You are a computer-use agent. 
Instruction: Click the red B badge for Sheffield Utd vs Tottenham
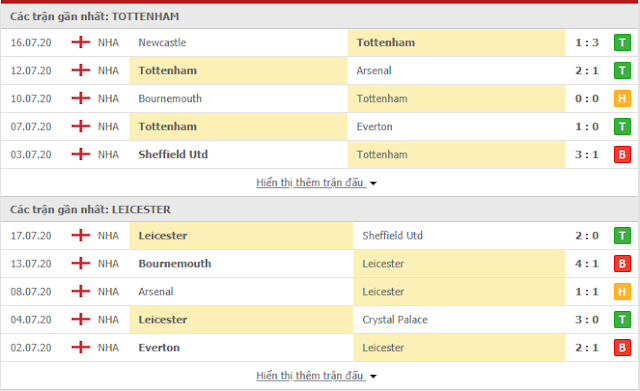[x=622, y=154]
